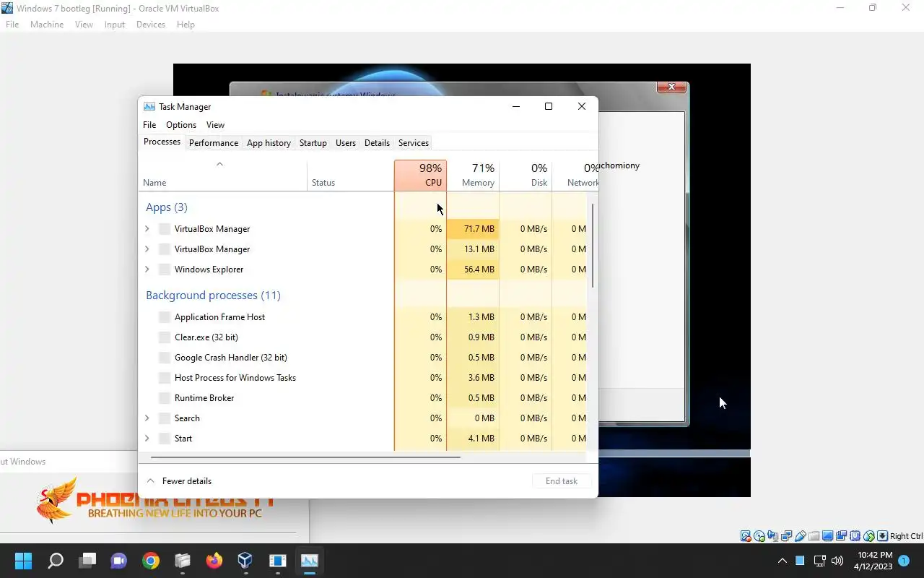Click the keyboard capture arrow icon

tap(882, 536)
